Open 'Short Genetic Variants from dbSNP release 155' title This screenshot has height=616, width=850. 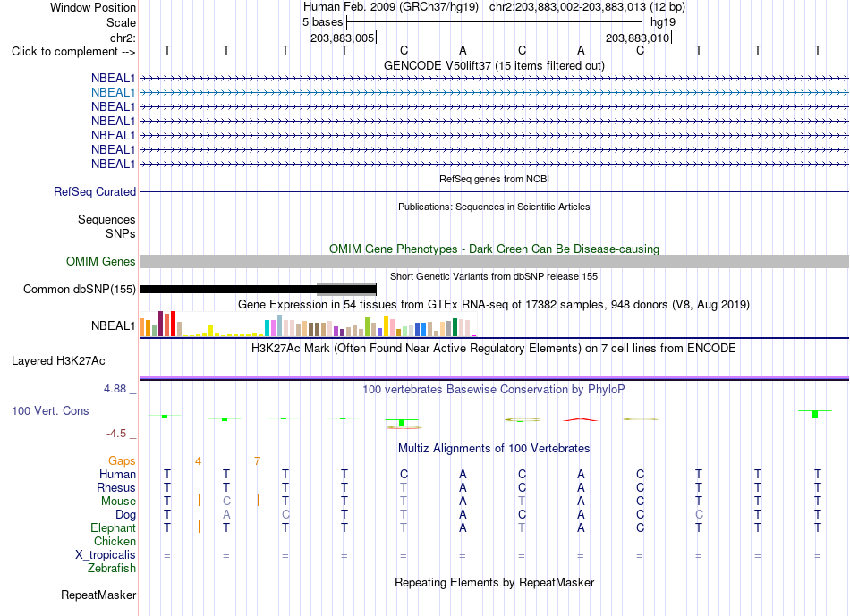[x=494, y=276]
